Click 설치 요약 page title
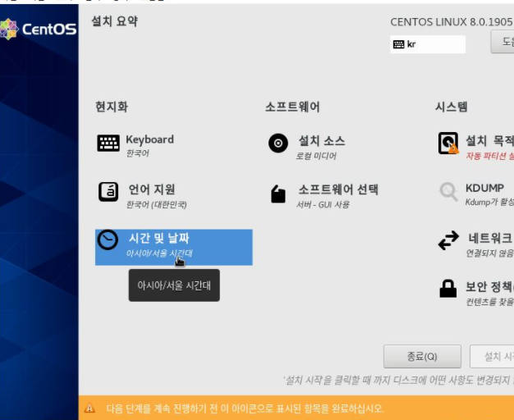This screenshot has width=514, height=420. [x=114, y=21]
